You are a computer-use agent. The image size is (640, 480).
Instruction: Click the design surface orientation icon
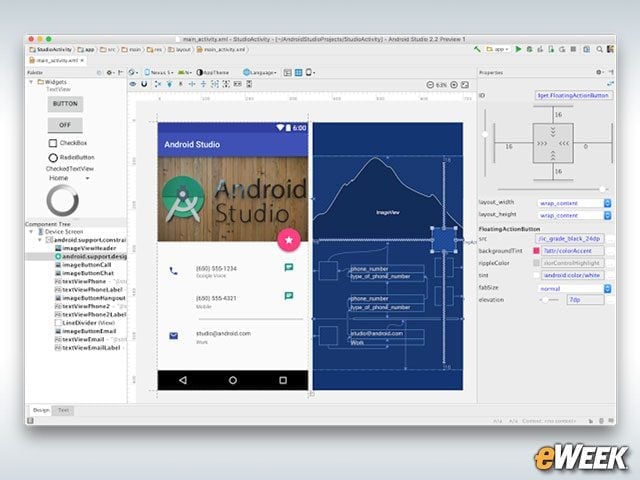coord(133,72)
